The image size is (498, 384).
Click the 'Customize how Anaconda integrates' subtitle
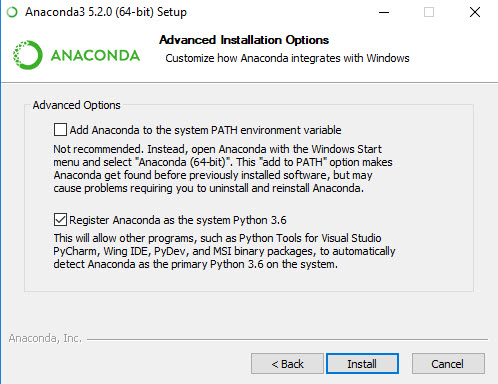287,58
